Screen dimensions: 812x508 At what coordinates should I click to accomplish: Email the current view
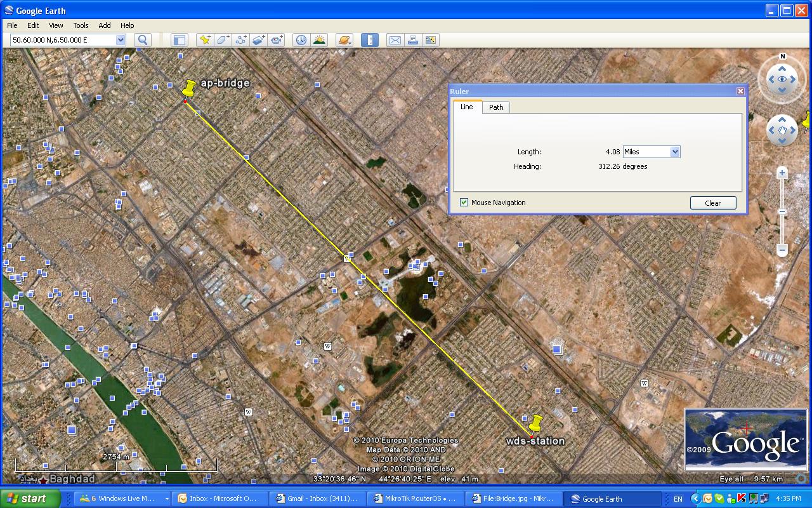click(x=395, y=39)
